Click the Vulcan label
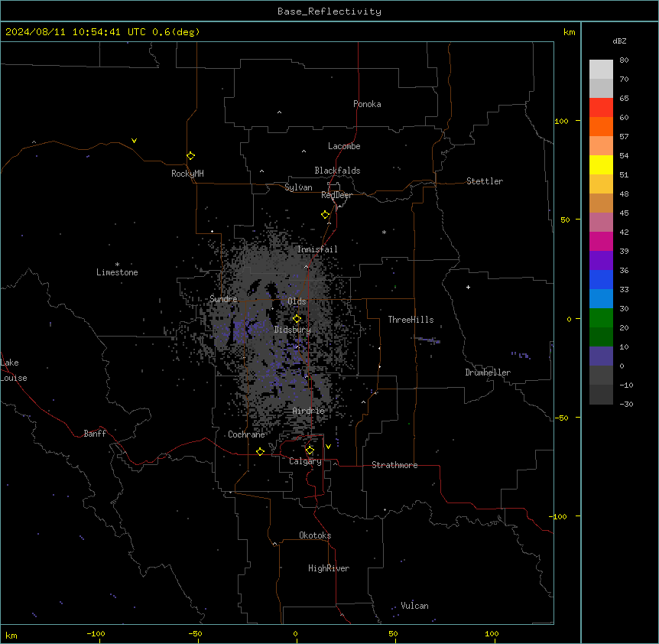 tap(414, 606)
